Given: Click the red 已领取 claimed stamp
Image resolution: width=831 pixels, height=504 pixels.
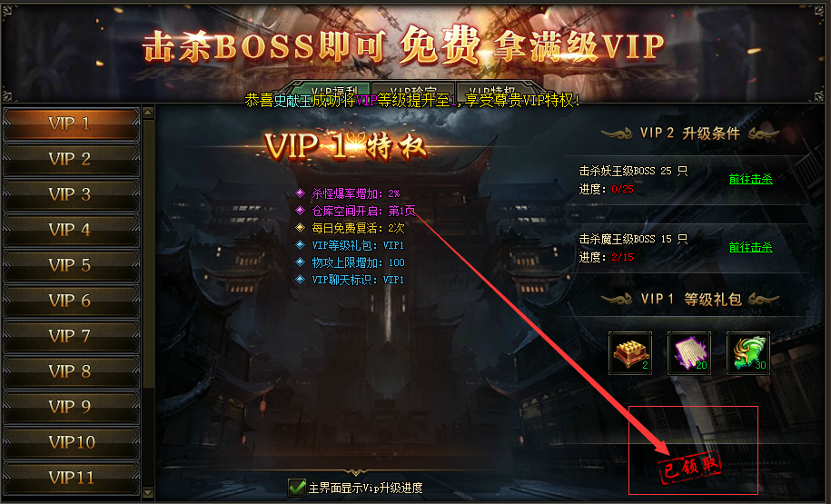Looking at the screenshot, I should [x=690, y=467].
